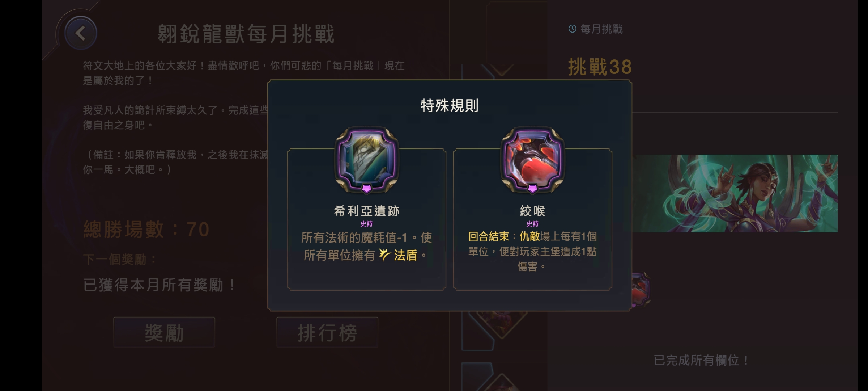Tap the partly hidden rule icon behind popup
868x391 pixels.
pos(641,290)
